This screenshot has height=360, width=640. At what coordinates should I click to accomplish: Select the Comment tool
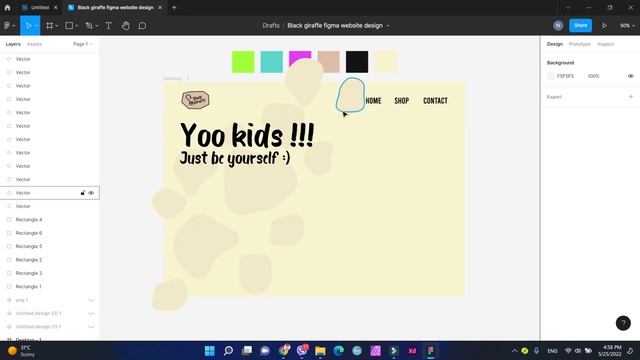pyautogui.click(x=142, y=26)
